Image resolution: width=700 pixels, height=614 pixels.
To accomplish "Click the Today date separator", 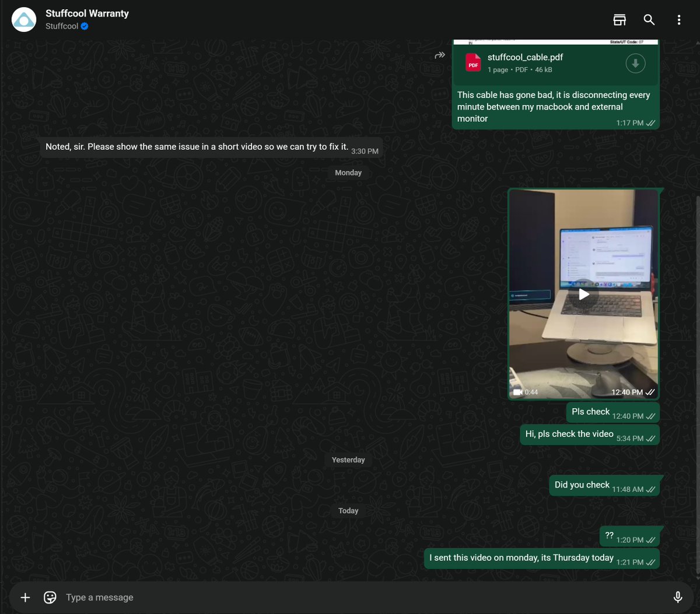I will pos(348,511).
